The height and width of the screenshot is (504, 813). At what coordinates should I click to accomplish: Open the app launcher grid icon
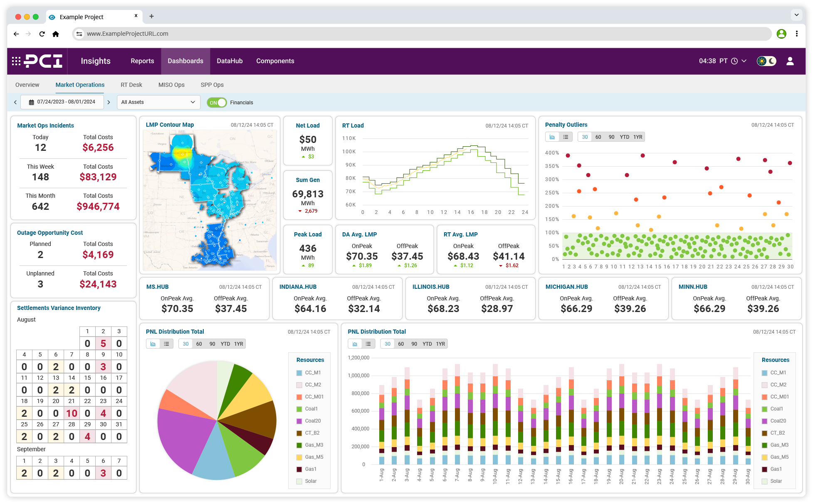15,61
